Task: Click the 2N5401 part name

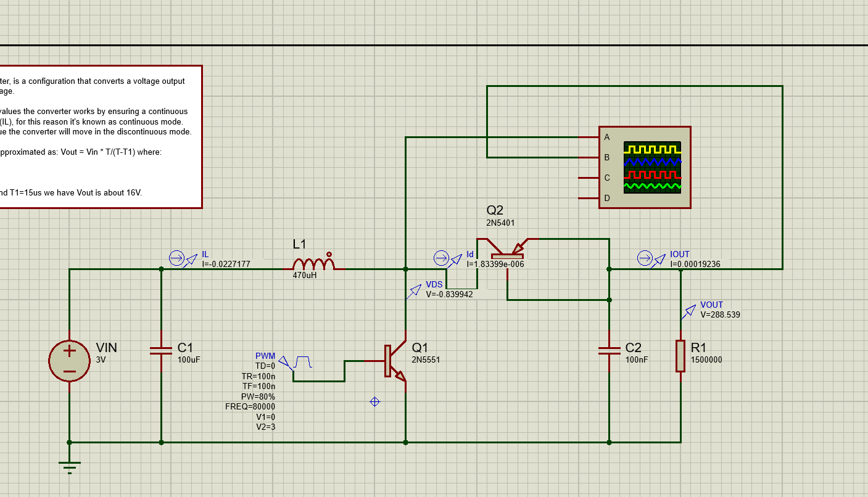Action: click(x=500, y=223)
